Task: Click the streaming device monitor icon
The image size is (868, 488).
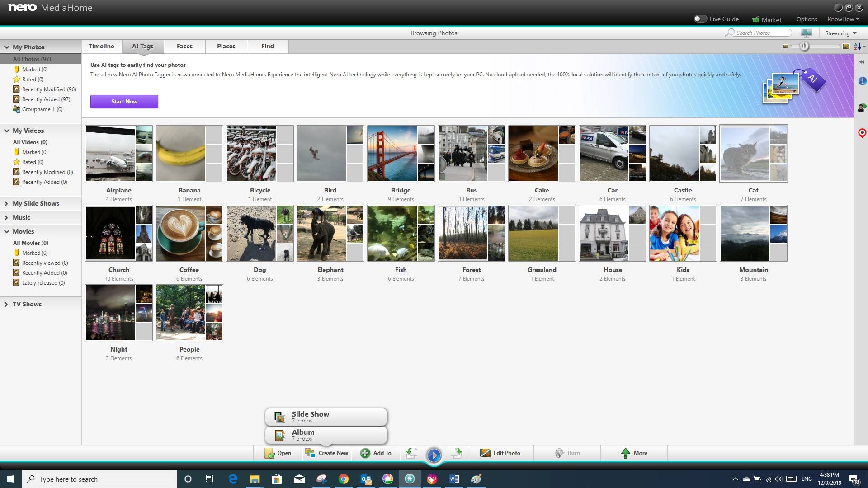Action: click(x=807, y=33)
